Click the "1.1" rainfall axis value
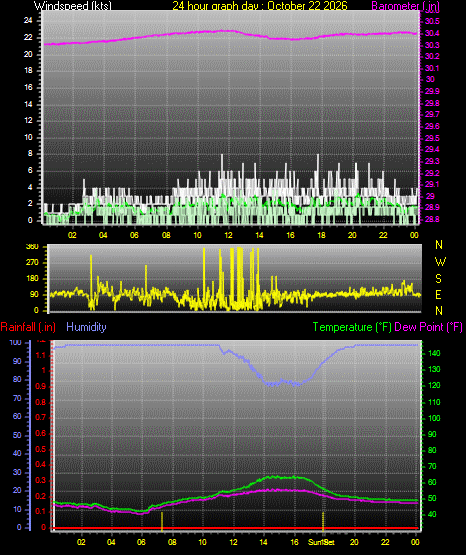This screenshot has height=555, width=466. pyautogui.click(x=41, y=355)
